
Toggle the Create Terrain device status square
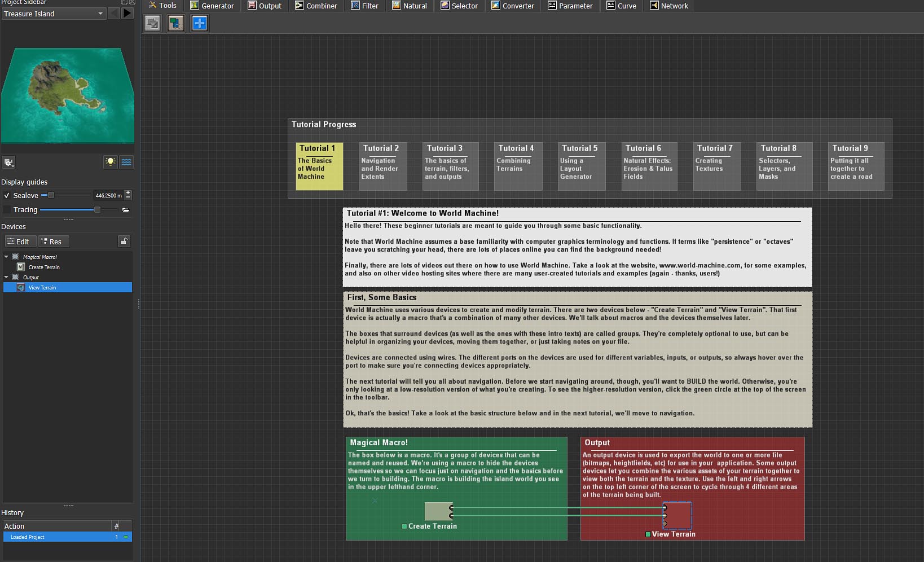[x=404, y=526]
